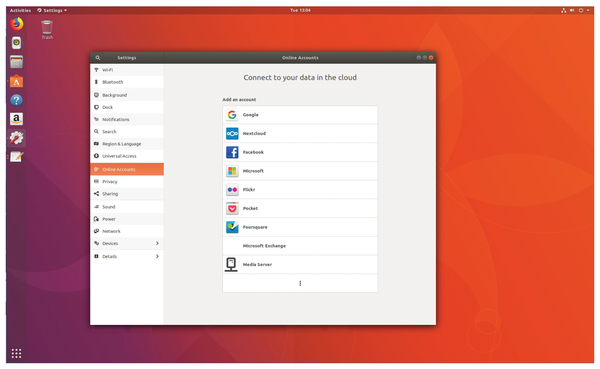The image size is (600, 369).
Task: Expand the Devices section
Action: coord(127,243)
